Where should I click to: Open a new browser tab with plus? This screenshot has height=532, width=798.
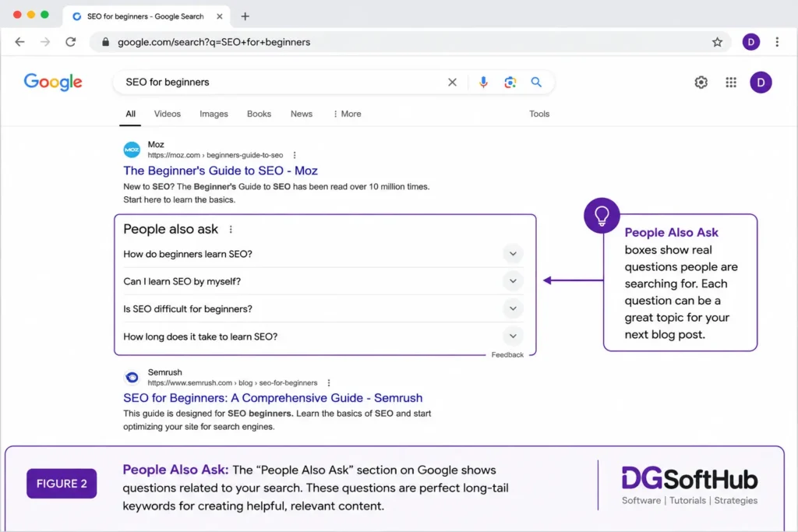245,16
